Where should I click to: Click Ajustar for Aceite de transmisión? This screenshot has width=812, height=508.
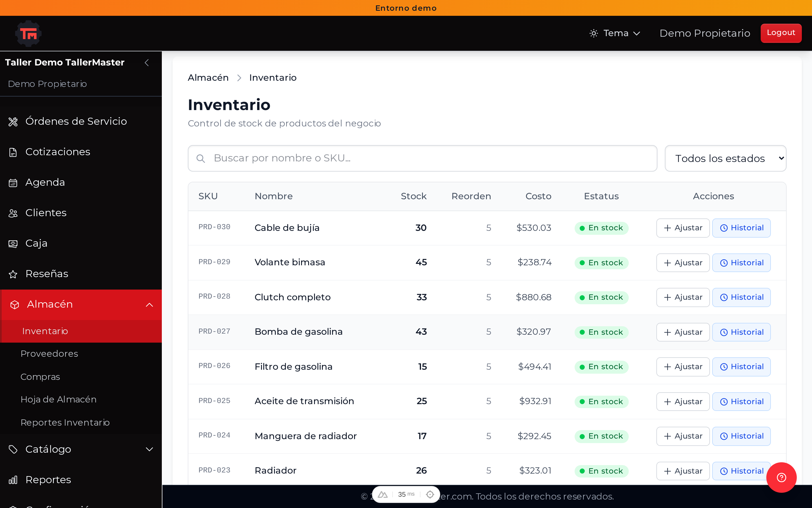click(683, 402)
